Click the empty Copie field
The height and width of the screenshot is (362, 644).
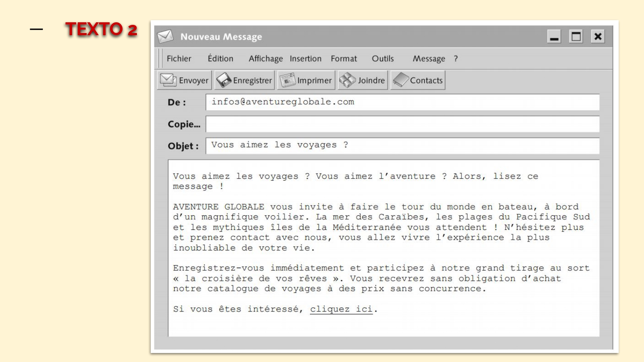pyautogui.click(x=403, y=124)
